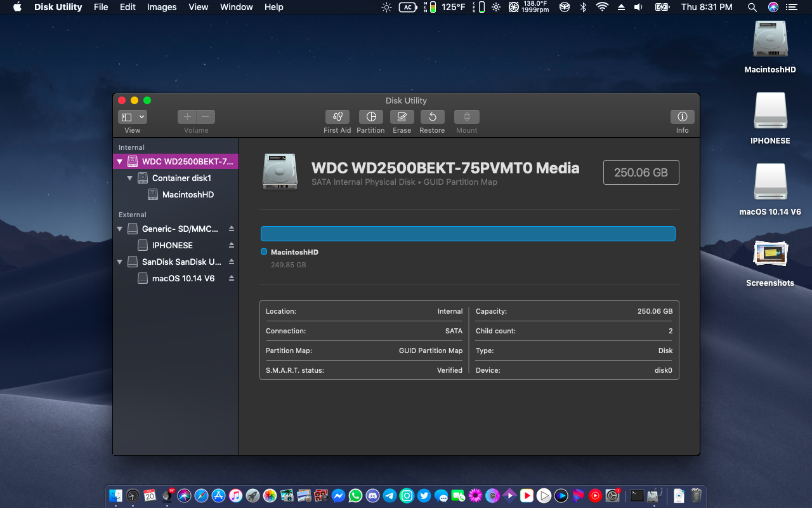Open Finder from the Dock
812x508 pixels.
[115, 495]
